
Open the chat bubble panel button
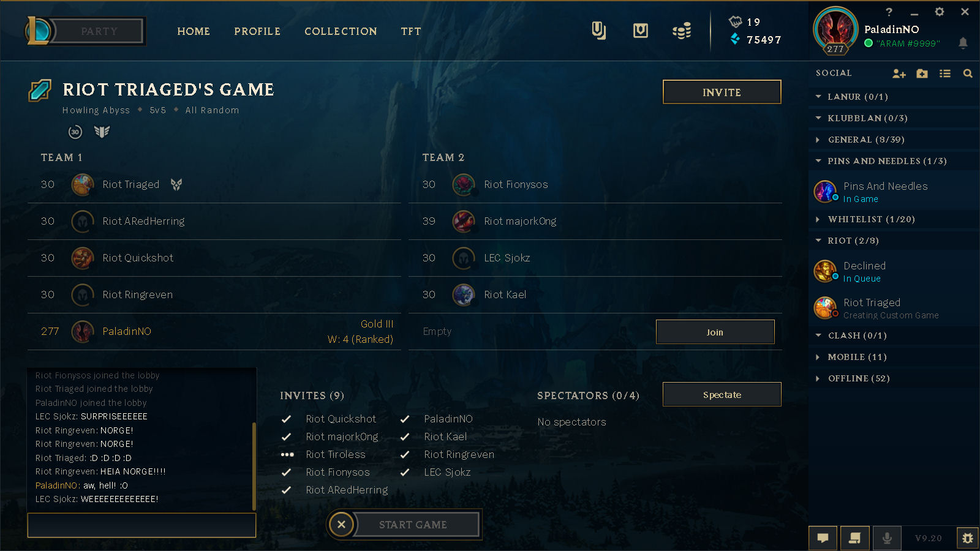click(823, 538)
